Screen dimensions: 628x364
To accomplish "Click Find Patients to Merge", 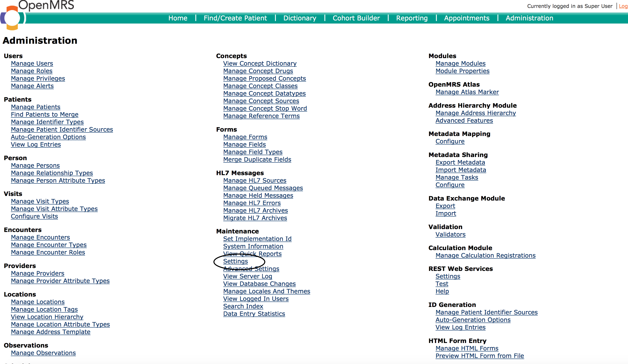I will click(45, 115).
